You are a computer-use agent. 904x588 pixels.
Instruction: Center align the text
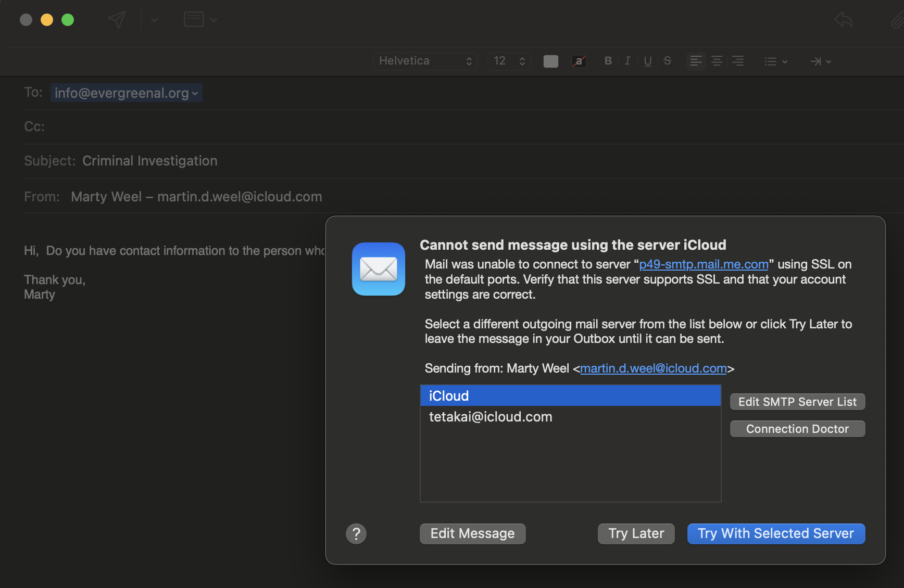tap(717, 61)
